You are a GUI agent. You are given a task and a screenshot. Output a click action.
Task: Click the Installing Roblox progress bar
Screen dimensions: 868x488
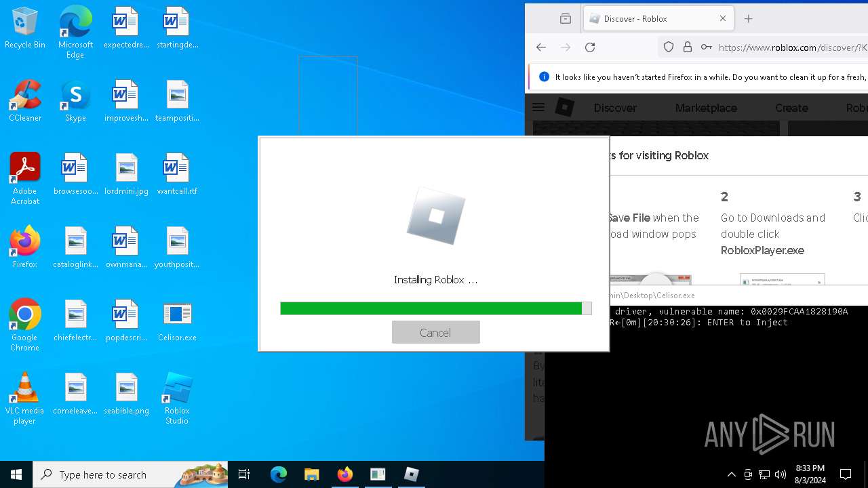pos(436,308)
